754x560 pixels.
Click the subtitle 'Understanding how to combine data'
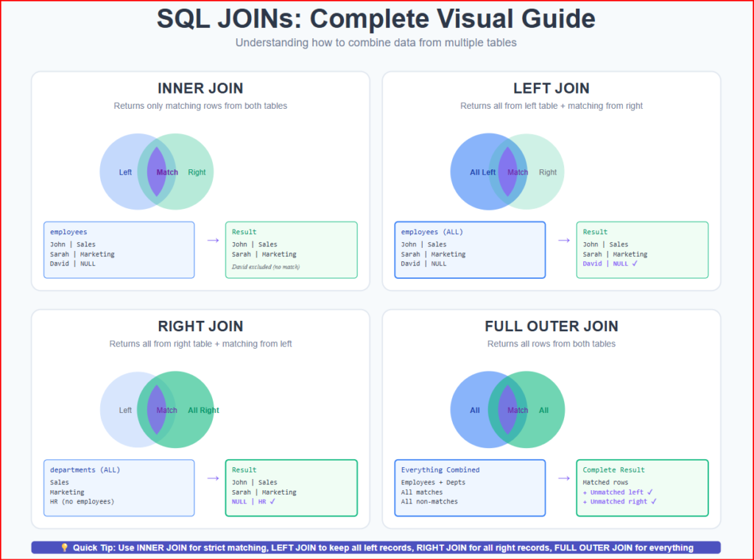click(x=376, y=43)
